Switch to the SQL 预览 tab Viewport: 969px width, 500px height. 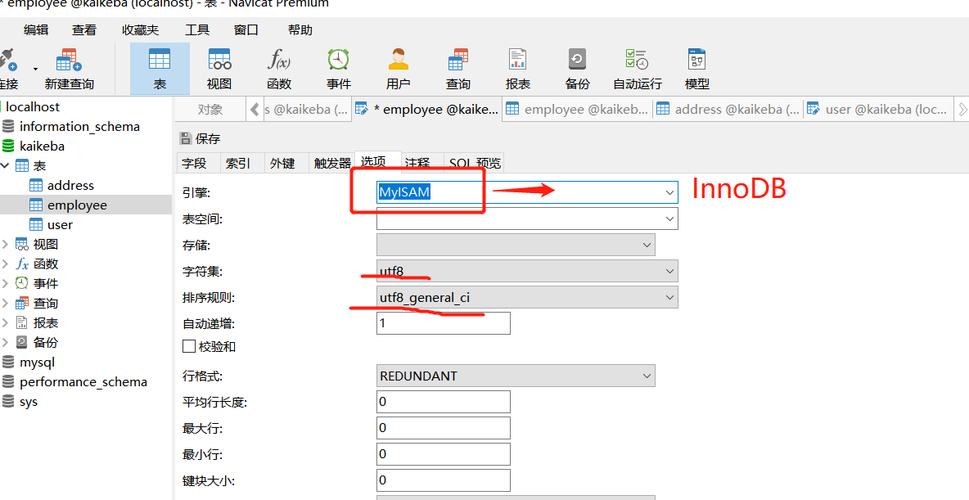tap(475, 163)
